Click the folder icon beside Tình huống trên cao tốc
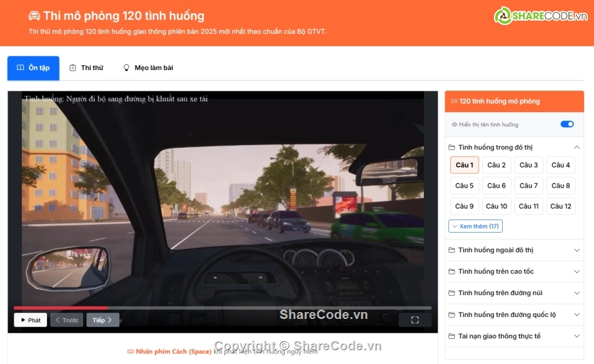Screen dimensions: 594x364 click(x=452, y=271)
